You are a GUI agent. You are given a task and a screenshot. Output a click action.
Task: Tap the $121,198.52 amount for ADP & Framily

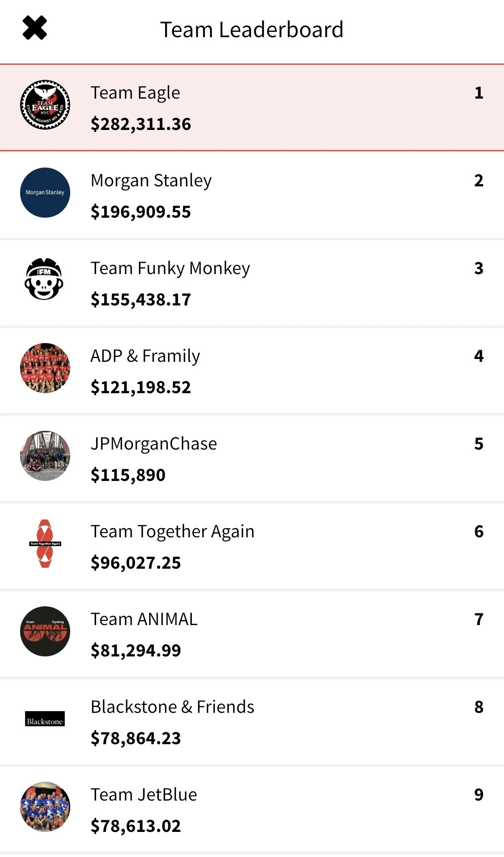(141, 387)
